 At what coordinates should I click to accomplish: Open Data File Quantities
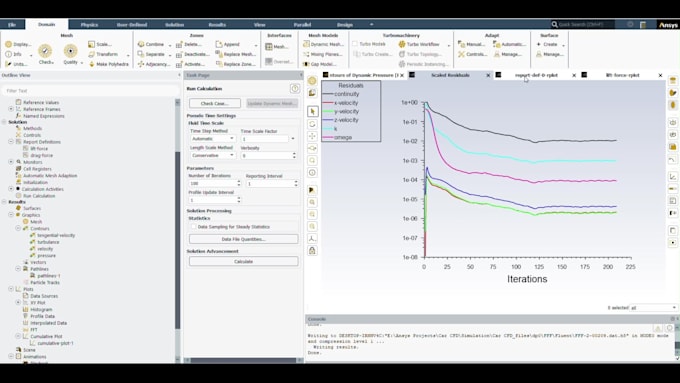(x=243, y=239)
